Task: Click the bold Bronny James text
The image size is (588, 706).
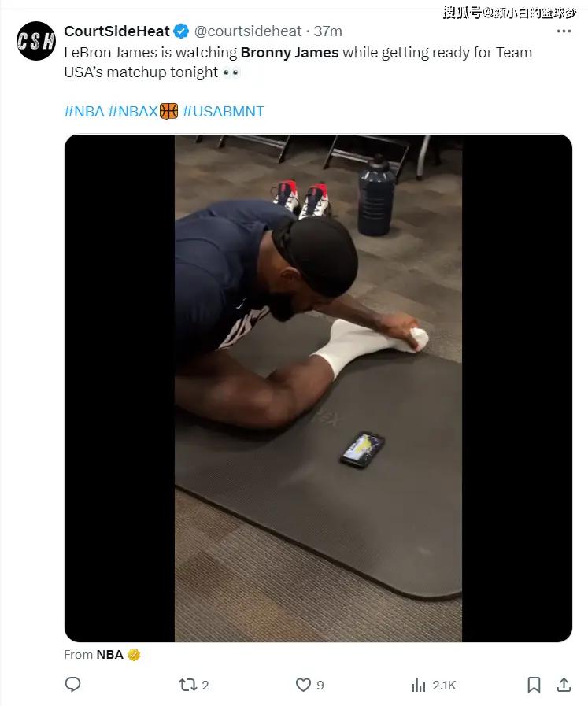Action: pyautogui.click(x=290, y=52)
